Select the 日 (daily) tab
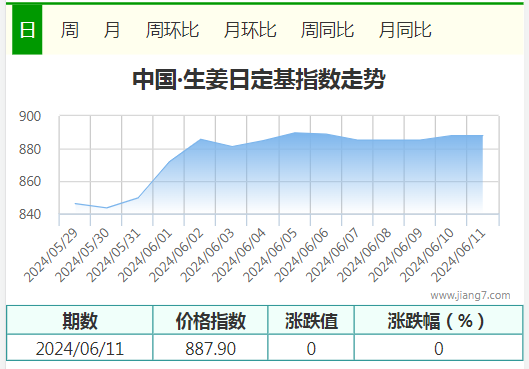 pyautogui.click(x=27, y=30)
